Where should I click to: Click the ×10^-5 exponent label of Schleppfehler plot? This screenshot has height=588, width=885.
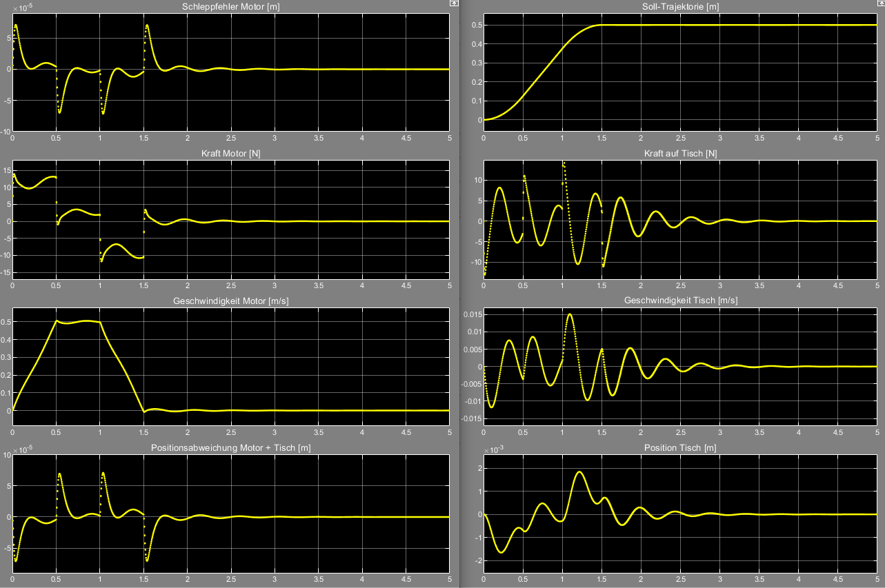pos(21,7)
